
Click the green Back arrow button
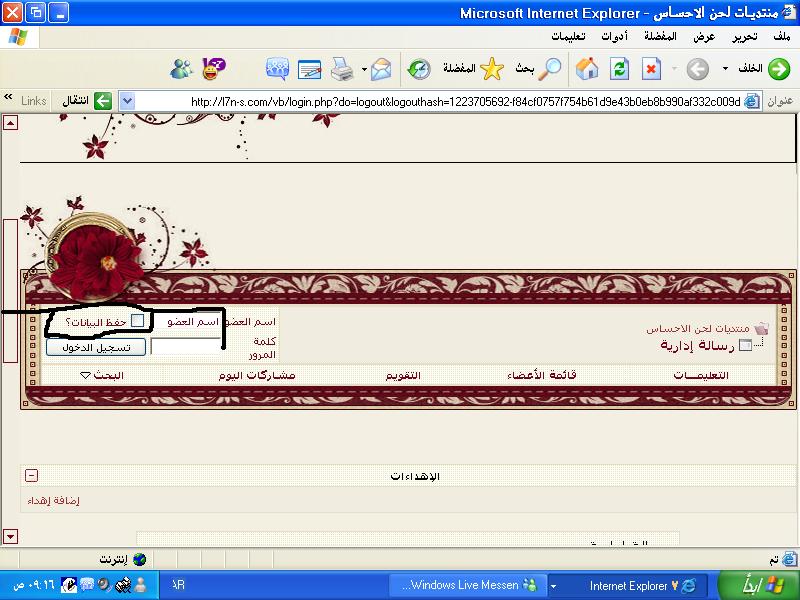point(779,69)
